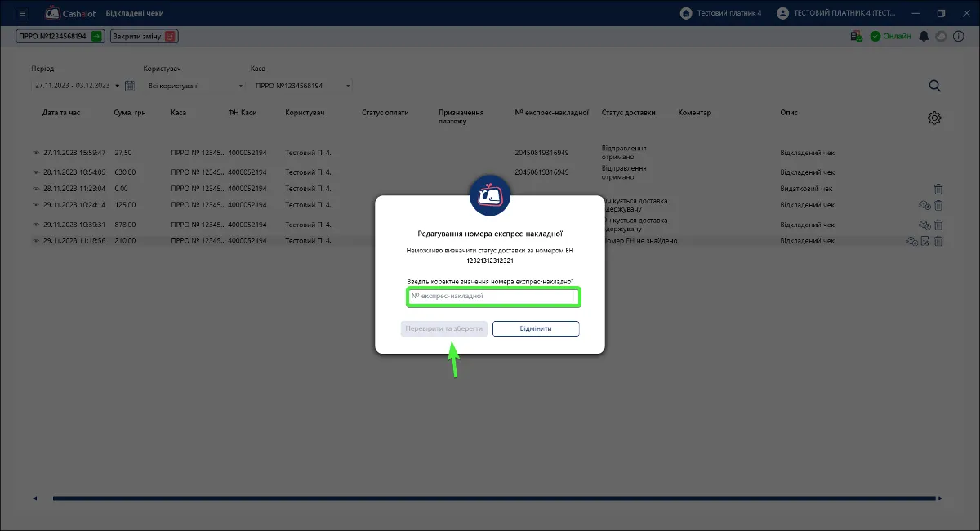Click amount 27.50 cell
This screenshot has width=980, height=531.
coord(123,153)
